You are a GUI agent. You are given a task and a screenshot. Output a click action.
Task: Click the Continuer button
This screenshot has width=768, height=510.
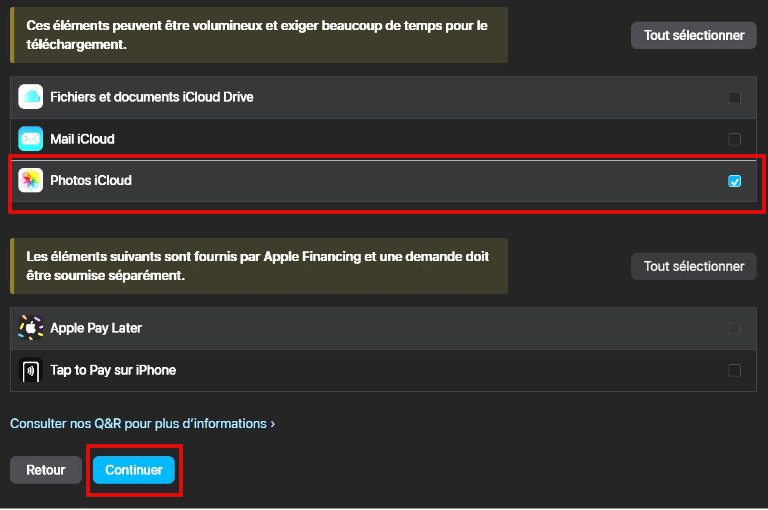coord(134,470)
